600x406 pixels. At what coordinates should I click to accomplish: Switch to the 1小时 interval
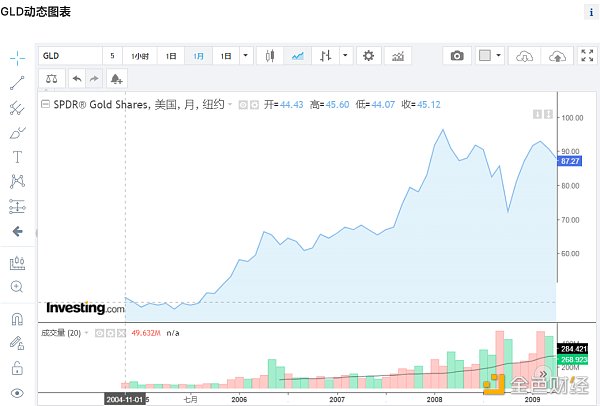(x=140, y=56)
